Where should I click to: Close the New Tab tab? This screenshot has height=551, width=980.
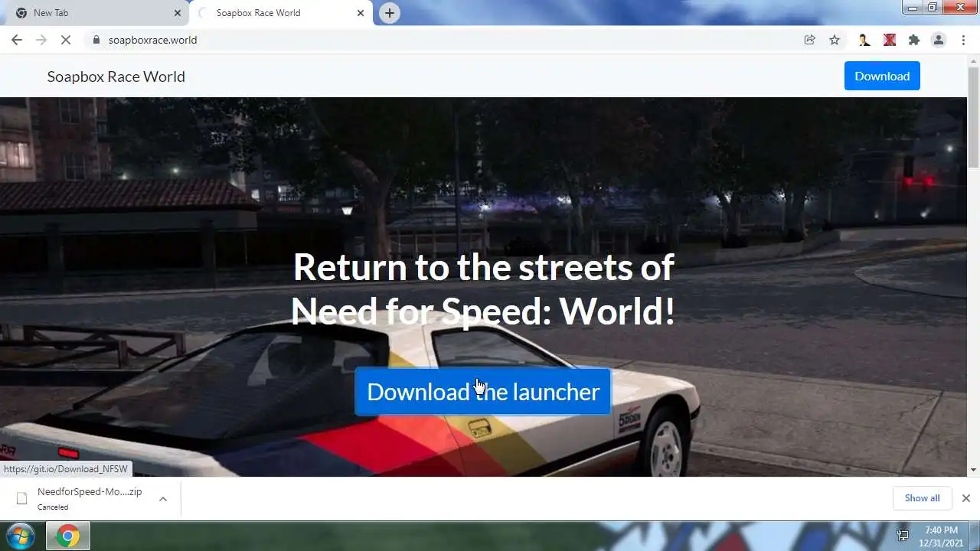click(x=178, y=13)
